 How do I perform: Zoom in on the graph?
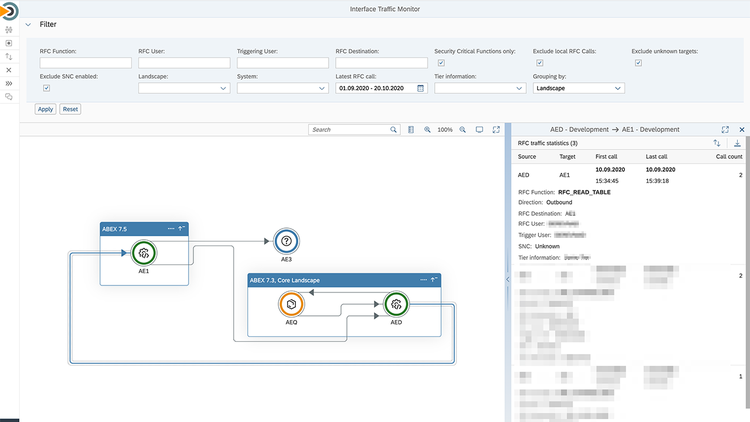(427, 130)
